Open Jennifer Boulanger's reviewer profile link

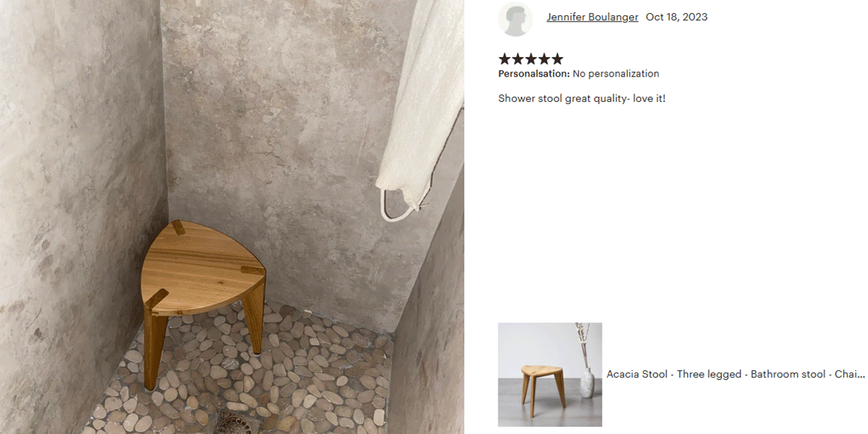[592, 17]
